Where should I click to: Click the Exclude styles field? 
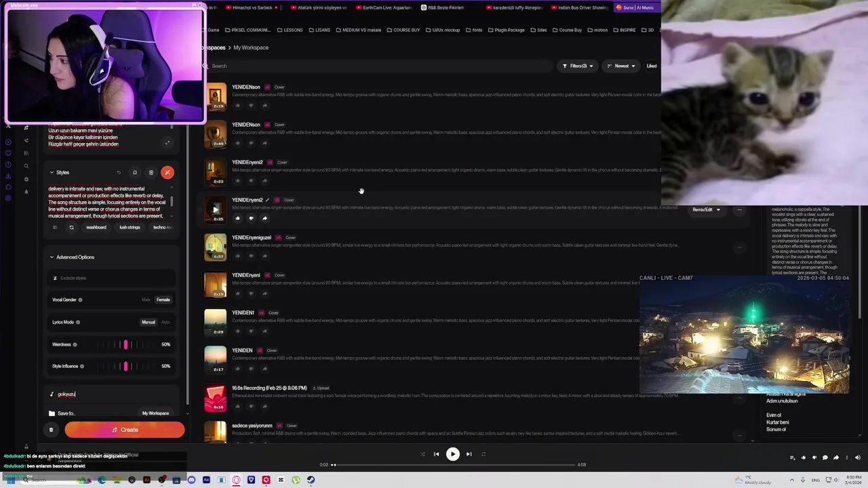pos(112,278)
